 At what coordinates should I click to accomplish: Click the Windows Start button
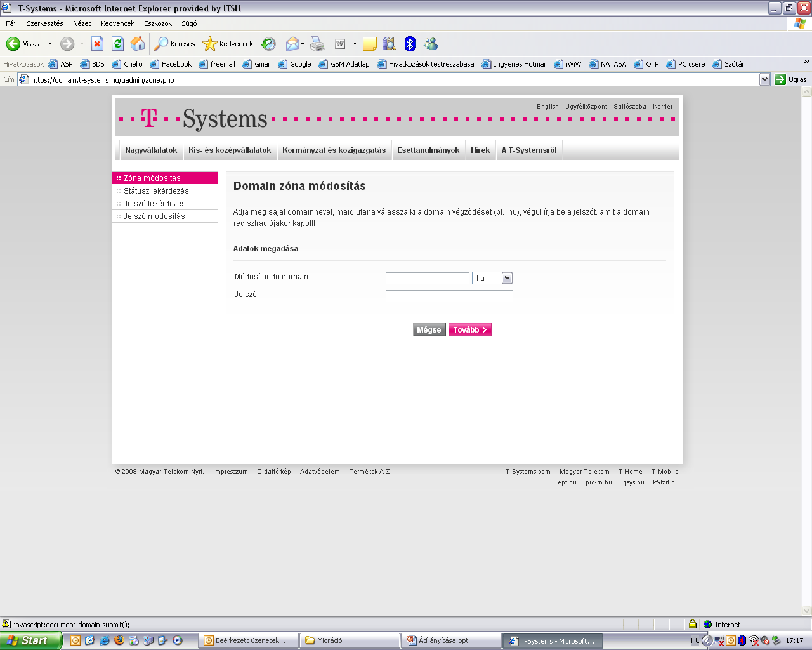(x=30, y=640)
